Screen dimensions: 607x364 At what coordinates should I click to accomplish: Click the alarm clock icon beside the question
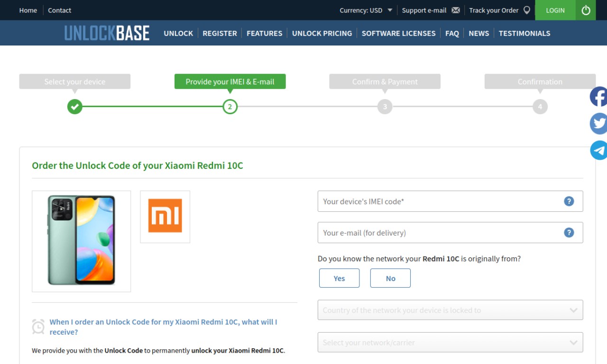click(38, 327)
